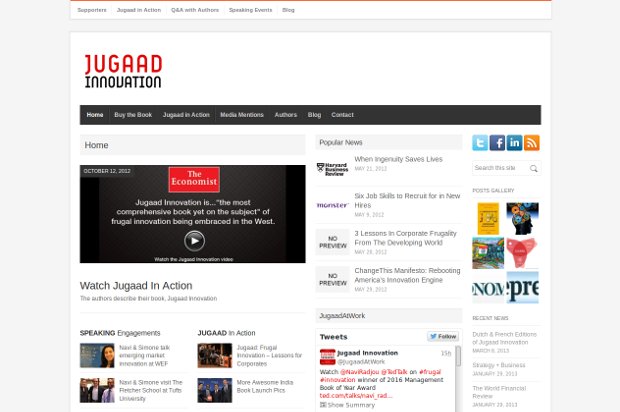Play the Jugaad Innovation video
Viewport: 620px width, 412px height.
[x=194, y=240]
